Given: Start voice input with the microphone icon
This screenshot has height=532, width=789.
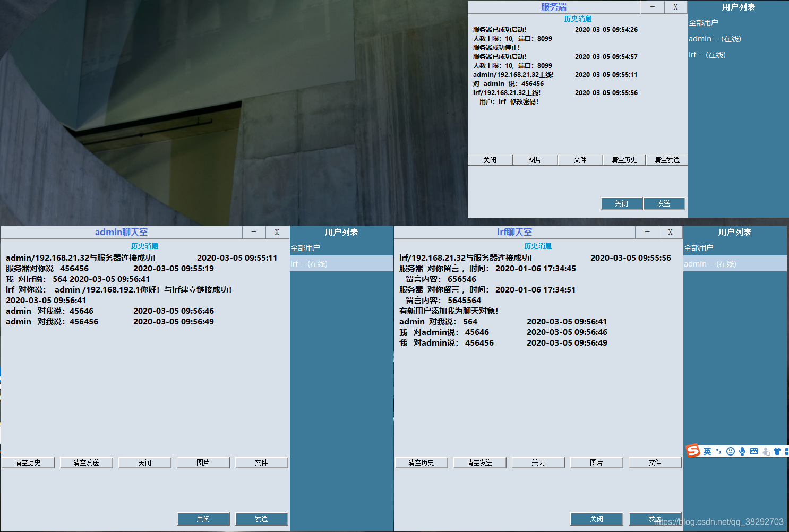Looking at the screenshot, I should (742, 451).
